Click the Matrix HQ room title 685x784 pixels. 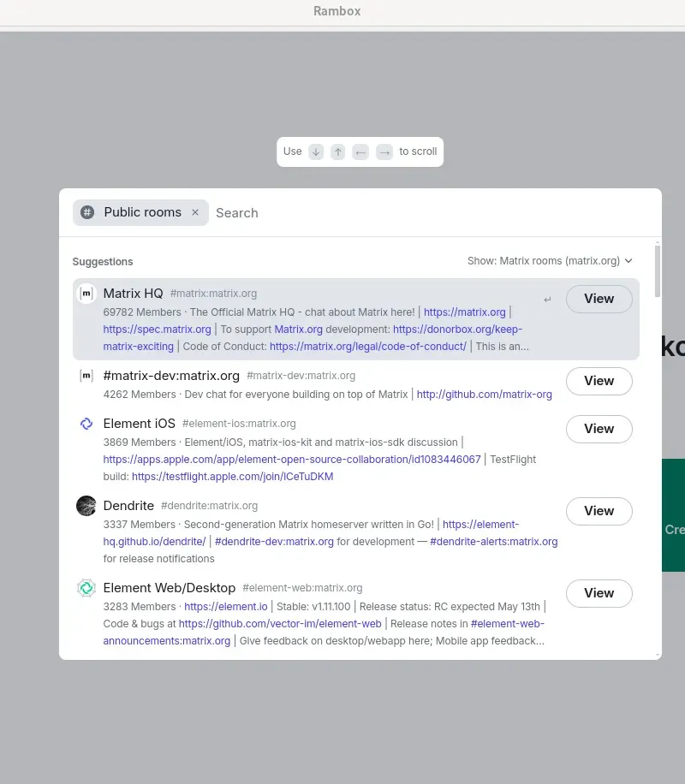(133, 294)
